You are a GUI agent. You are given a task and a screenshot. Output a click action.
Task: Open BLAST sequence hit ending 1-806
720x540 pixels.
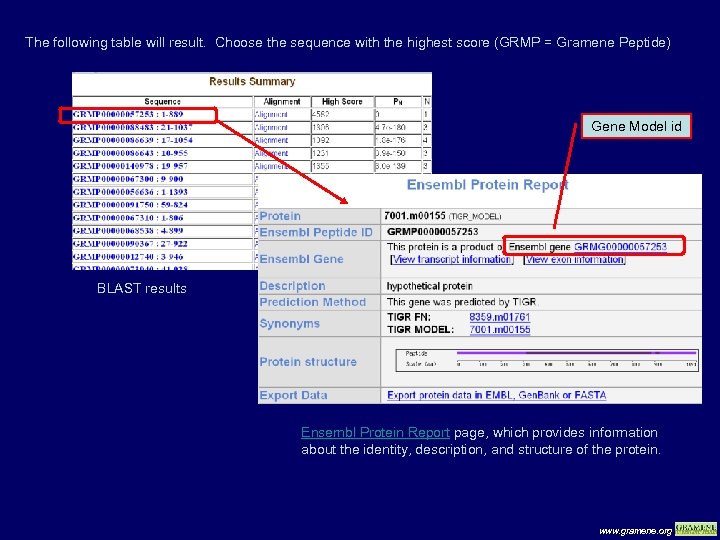[128, 217]
